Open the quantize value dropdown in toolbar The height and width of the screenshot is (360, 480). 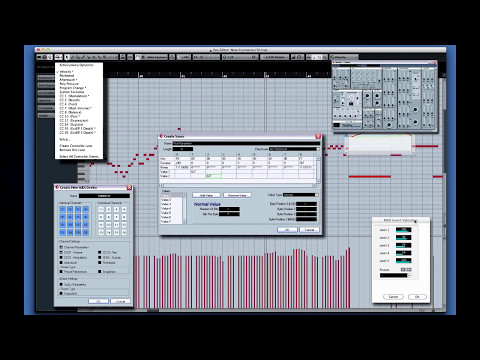click(x=240, y=57)
